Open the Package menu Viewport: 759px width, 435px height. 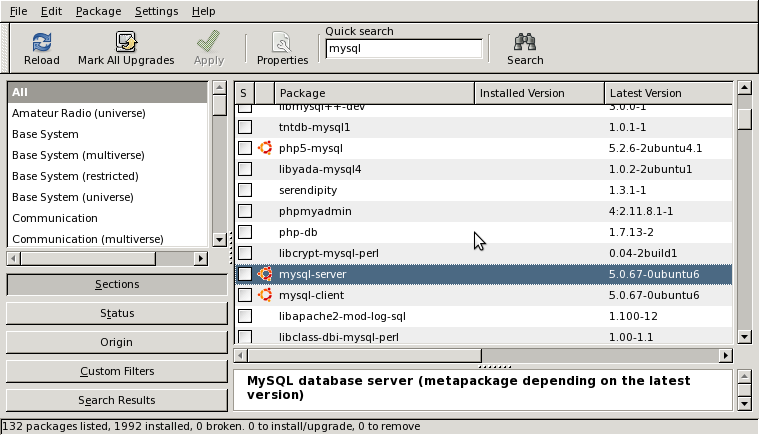click(x=98, y=11)
